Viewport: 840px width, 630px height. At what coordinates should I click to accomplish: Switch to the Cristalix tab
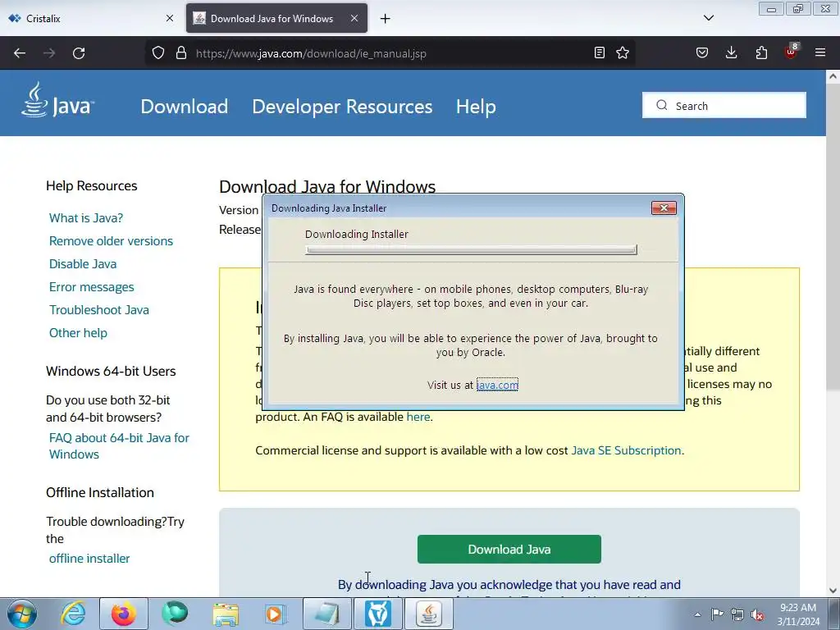coord(92,18)
